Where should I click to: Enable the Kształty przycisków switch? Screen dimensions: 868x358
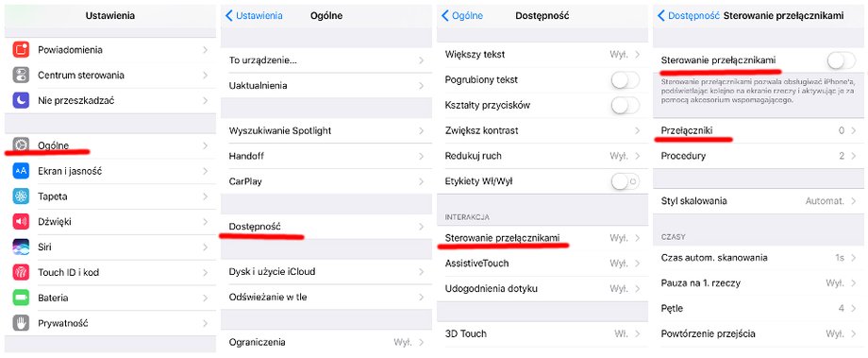(x=626, y=105)
